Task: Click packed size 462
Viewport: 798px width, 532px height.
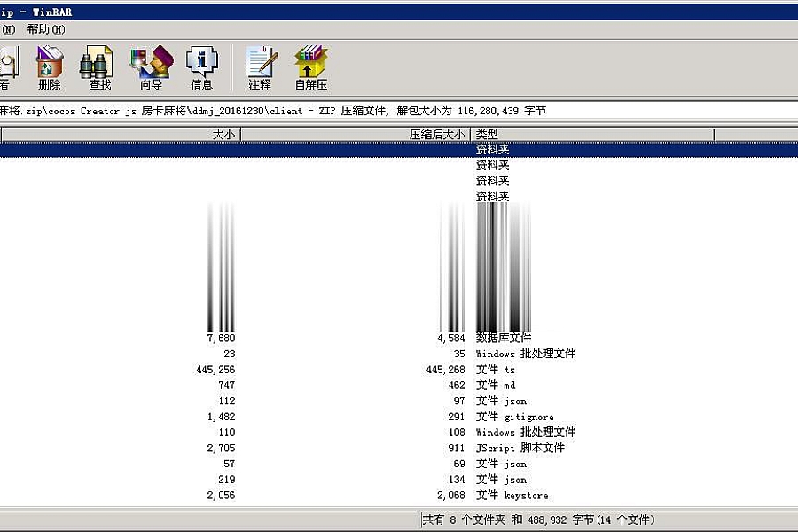Action: click(x=457, y=386)
